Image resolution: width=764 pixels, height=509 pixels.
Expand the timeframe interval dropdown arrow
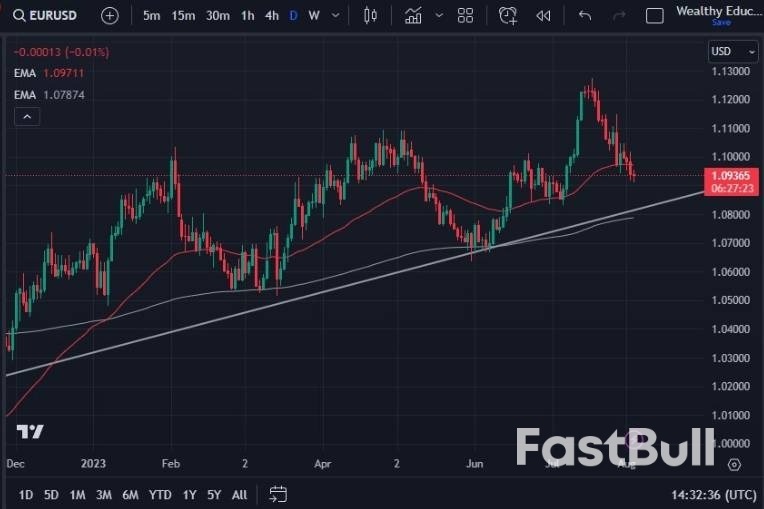pos(335,16)
